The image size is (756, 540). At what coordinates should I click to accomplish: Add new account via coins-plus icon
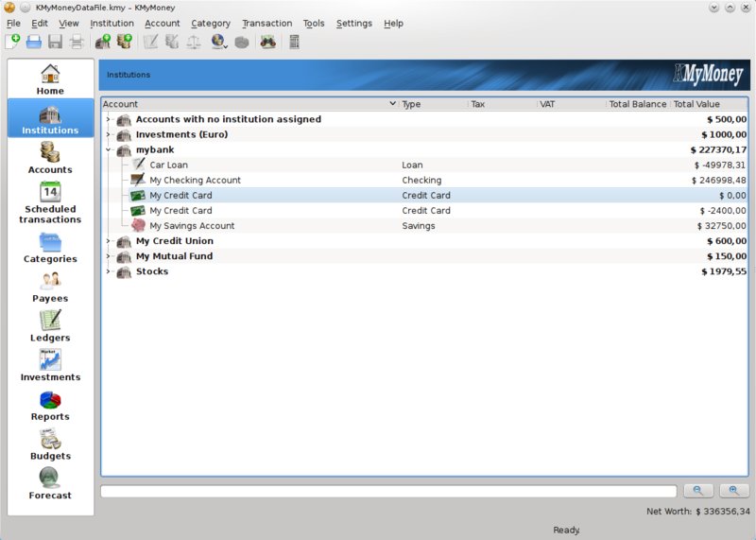point(125,42)
